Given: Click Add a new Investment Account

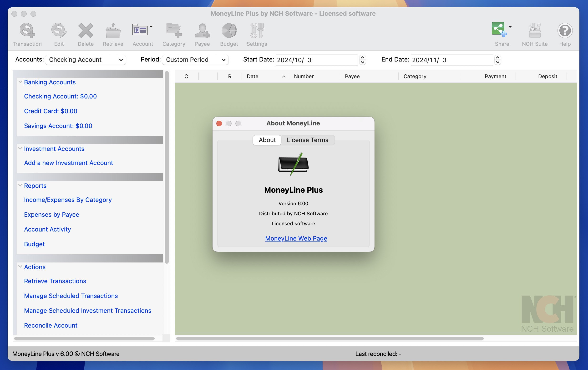Looking at the screenshot, I should (68, 163).
